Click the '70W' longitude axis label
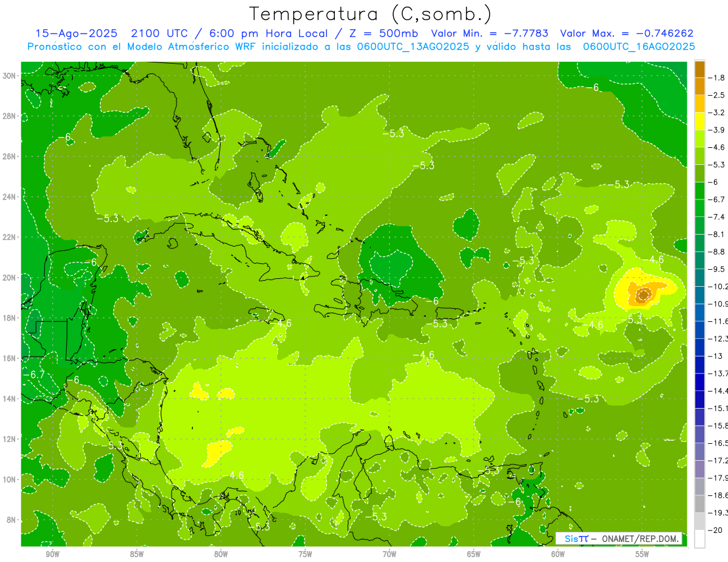This screenshot has height=562, width=728. click(x=389, y=554)
